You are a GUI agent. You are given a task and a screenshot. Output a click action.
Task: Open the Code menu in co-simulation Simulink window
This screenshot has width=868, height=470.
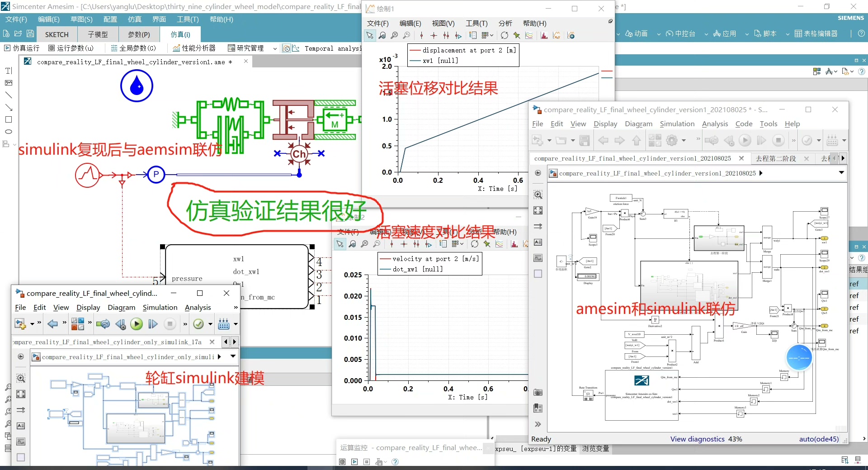click(x=744, y=123)
